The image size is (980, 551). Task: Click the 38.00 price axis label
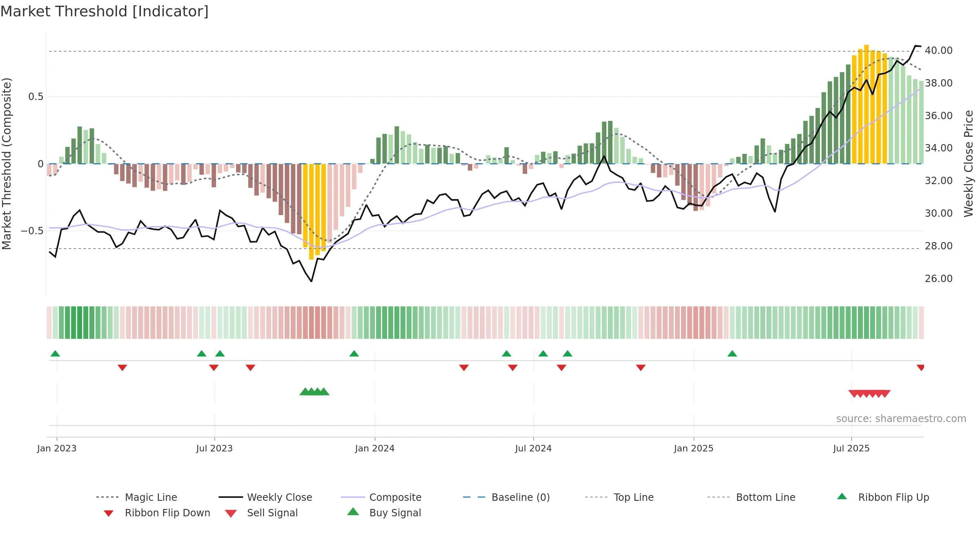pos(938,83)
